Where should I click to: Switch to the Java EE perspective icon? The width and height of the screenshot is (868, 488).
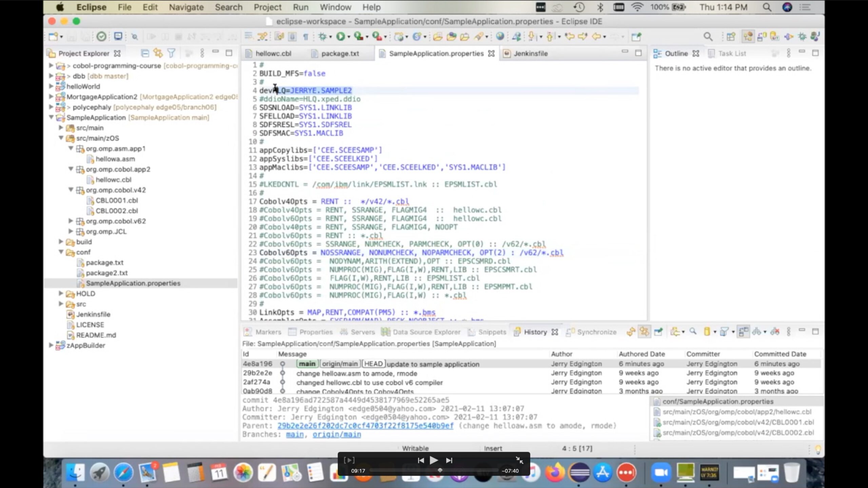(748, 37)
